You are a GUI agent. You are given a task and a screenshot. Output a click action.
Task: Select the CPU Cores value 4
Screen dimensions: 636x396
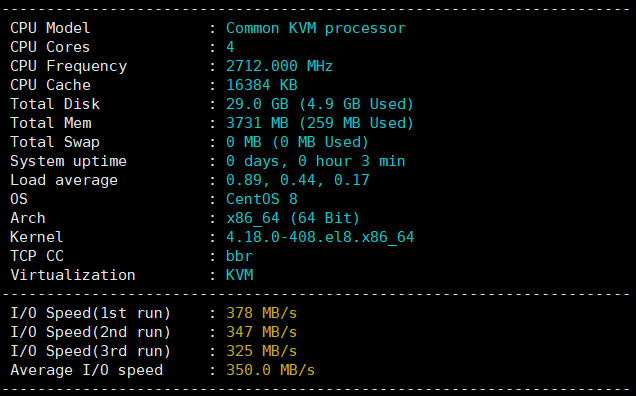tap(230, 47)
